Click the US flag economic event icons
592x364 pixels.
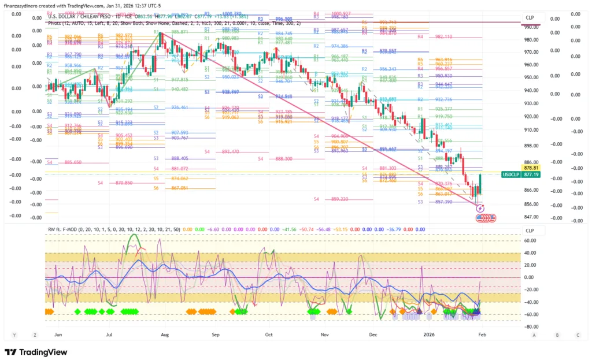[486, 218]
